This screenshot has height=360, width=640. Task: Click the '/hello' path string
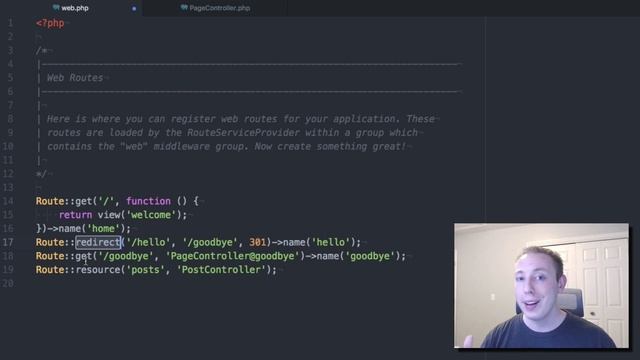click(x=147, y=242)
